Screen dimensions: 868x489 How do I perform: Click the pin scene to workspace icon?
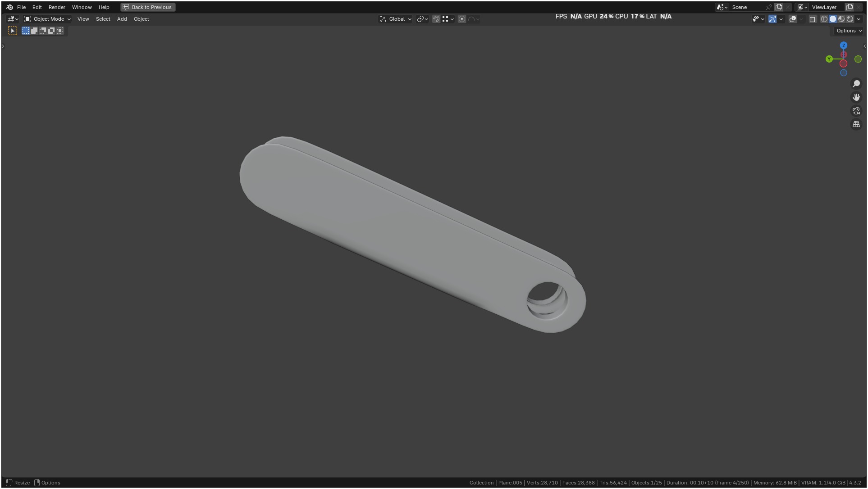click(x=769, y=7)
